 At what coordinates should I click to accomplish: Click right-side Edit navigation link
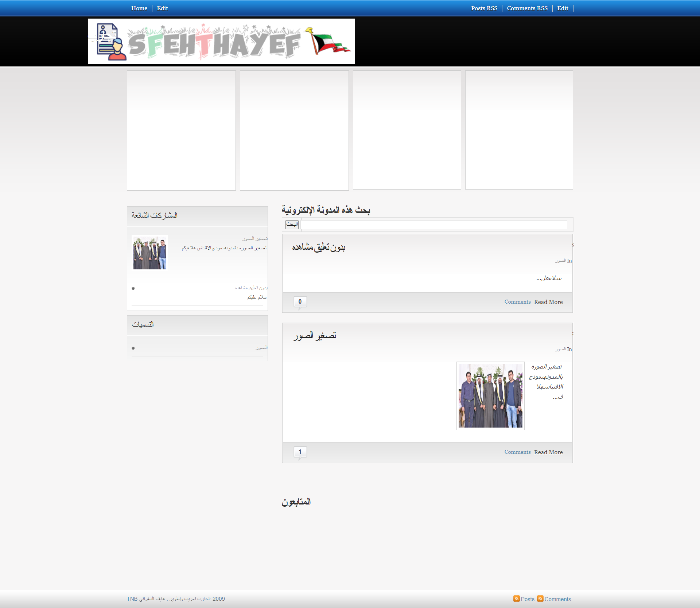563,8
